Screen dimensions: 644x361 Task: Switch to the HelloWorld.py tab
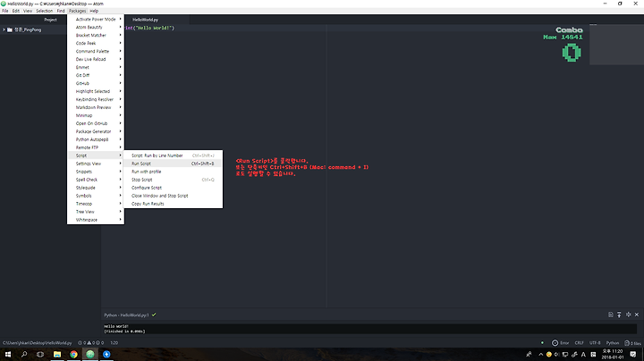coord(146,20)
